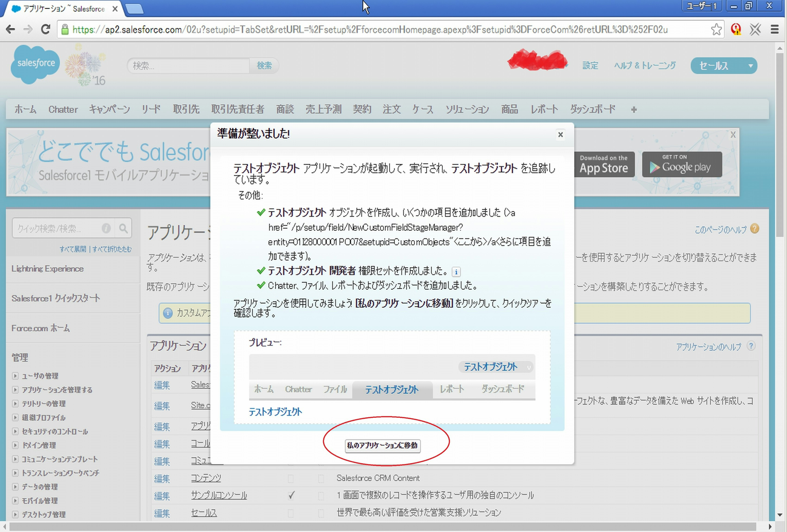Open the セールス app dropdown menu
Screen dimensions: 787x532
[724, 66]
